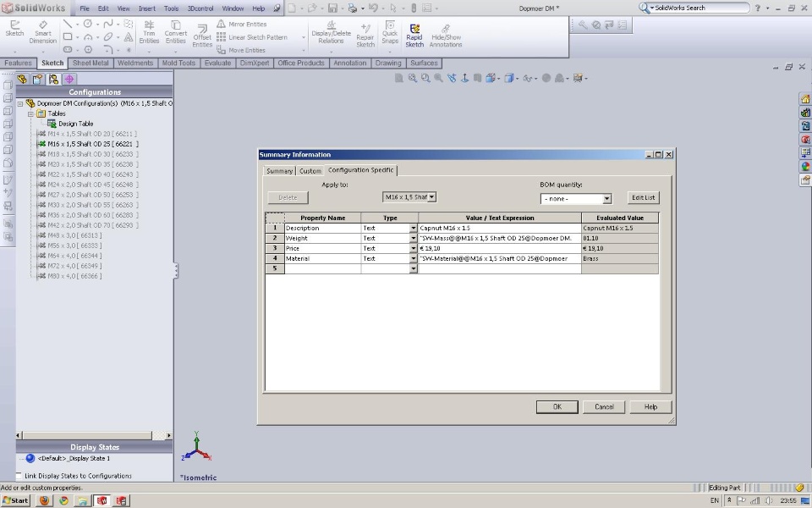Image resolution: width=812 pixels, height=508 pixels.
Task: Switch to the Custom tab in dialog
Action: pos(310,170)
